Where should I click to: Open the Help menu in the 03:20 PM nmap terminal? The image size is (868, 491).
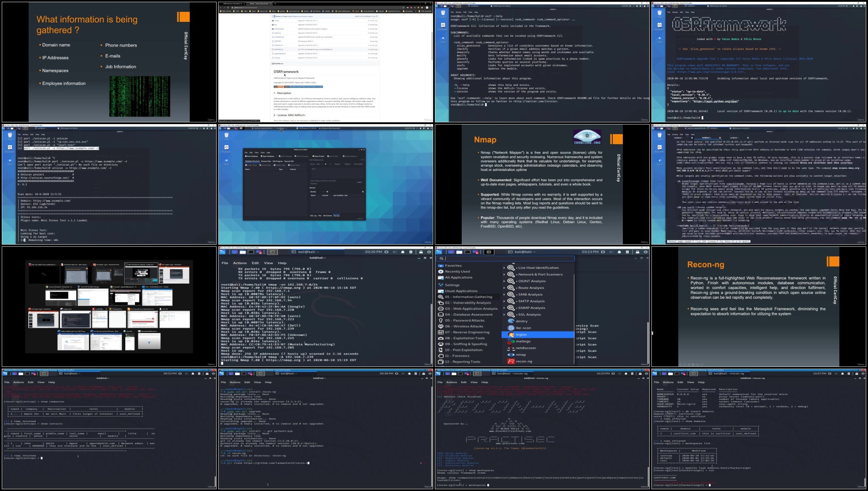coord(282,263)
